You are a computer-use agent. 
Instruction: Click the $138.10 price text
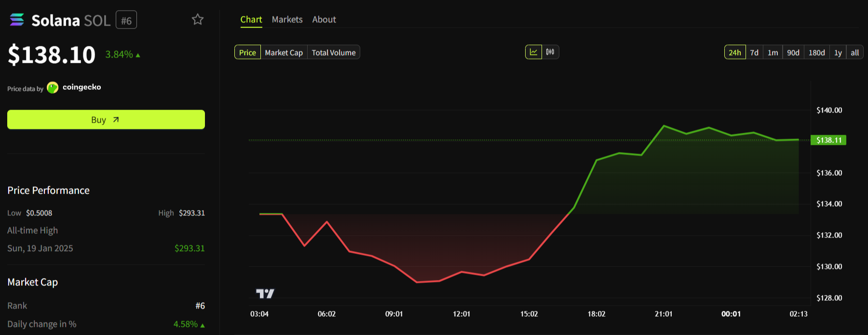click(x=52, y=55)
